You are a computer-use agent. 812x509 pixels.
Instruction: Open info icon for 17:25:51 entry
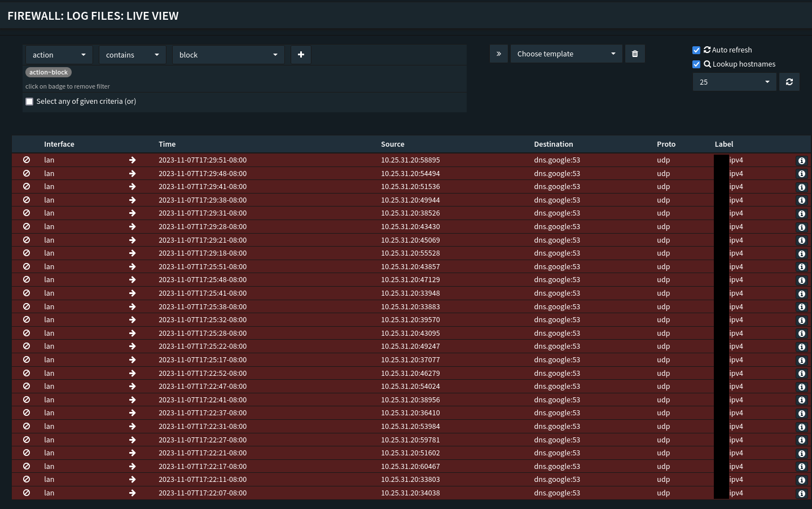click(x=801, y=267)
